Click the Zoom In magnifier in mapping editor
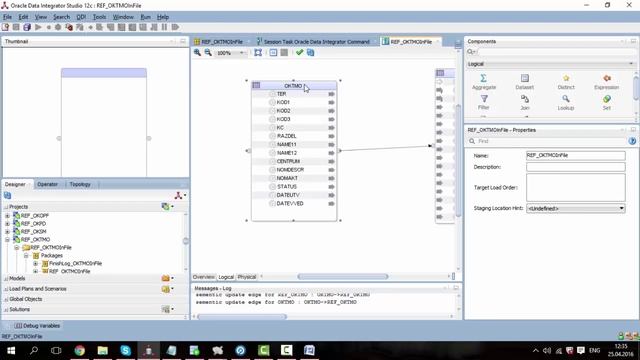The height and width of the screenshot is (360, 640). pyautogui.click(x=198, y=53)
